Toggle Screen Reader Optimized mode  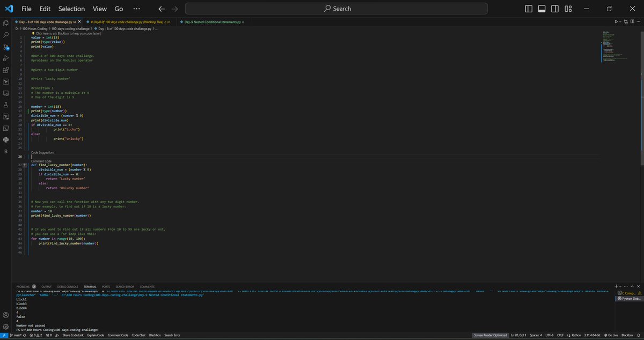[490, 335]
